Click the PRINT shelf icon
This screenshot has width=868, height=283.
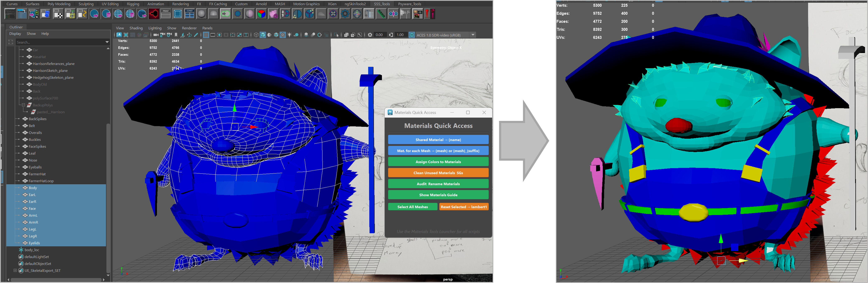tap(166, 14)
